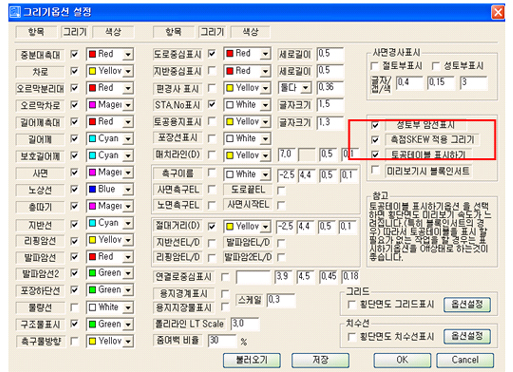Click the 불러오기 load button

point(252,360)
